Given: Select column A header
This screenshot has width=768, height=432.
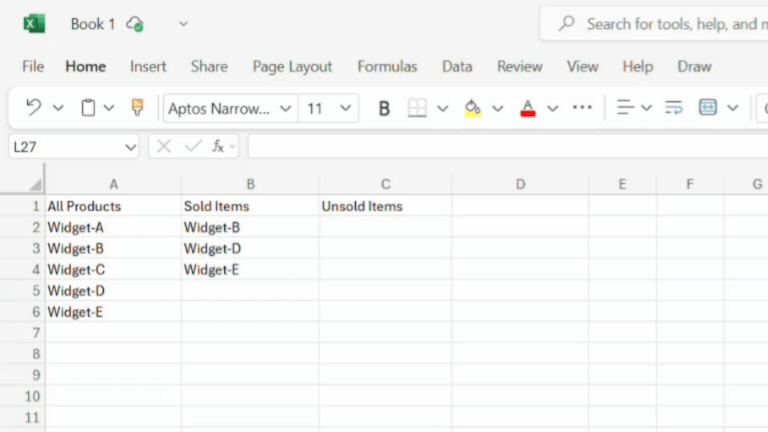Looking at the screenshot, I should (114, 184).
